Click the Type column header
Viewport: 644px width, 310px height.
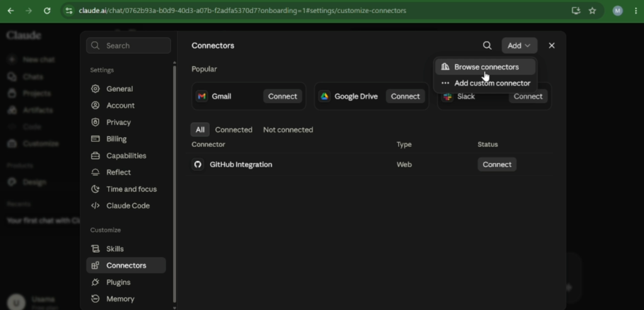tap(404, 145)
